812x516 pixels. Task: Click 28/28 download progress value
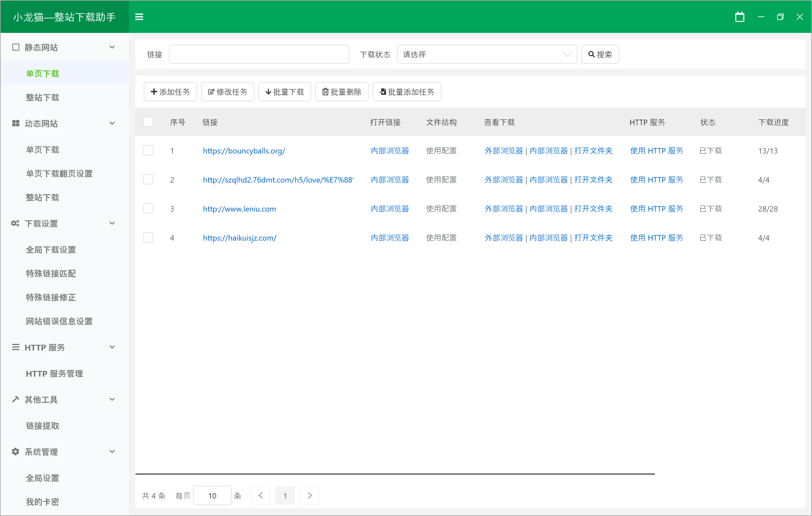[768, 209]
